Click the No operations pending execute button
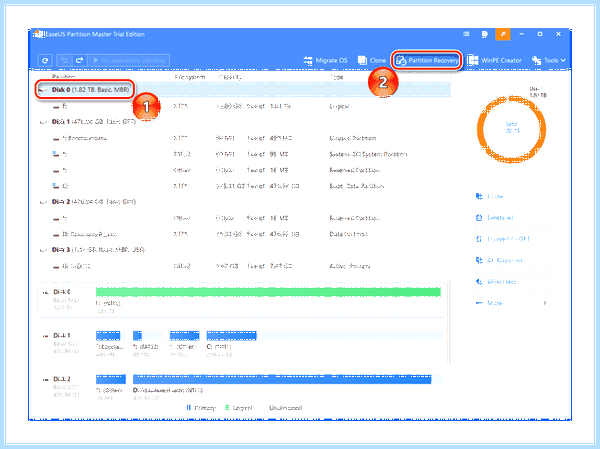This screenshot has height=449, width=600. tap(129, 60)
